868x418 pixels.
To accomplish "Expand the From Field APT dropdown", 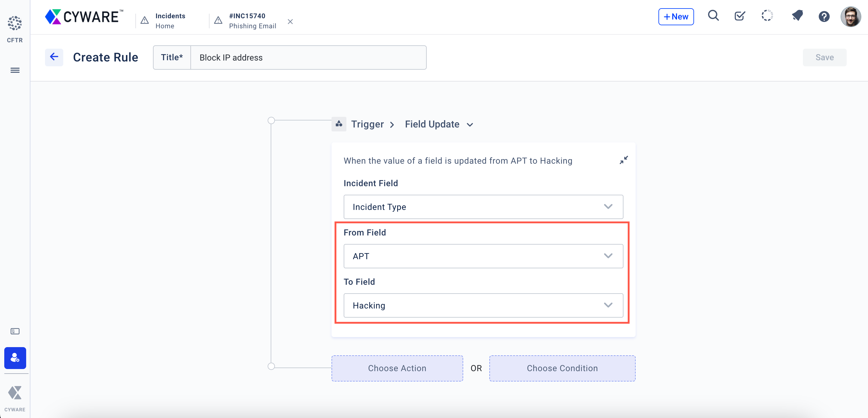I will 608,256.
